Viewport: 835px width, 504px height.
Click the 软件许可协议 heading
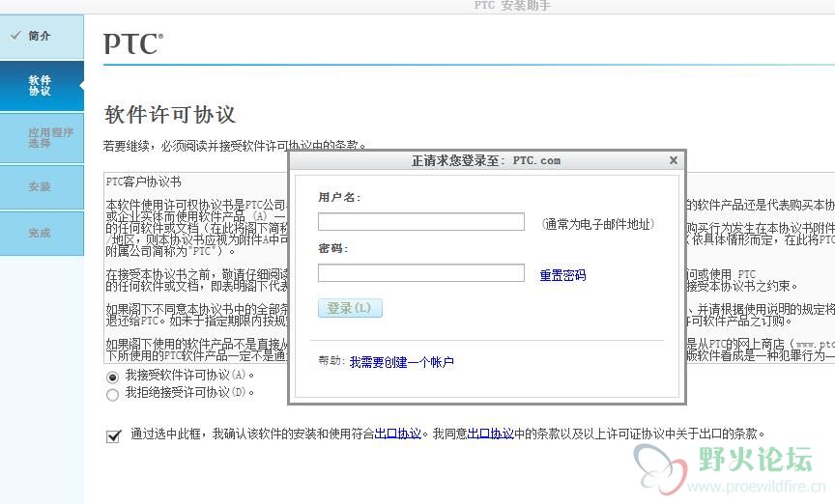(170, 115)
